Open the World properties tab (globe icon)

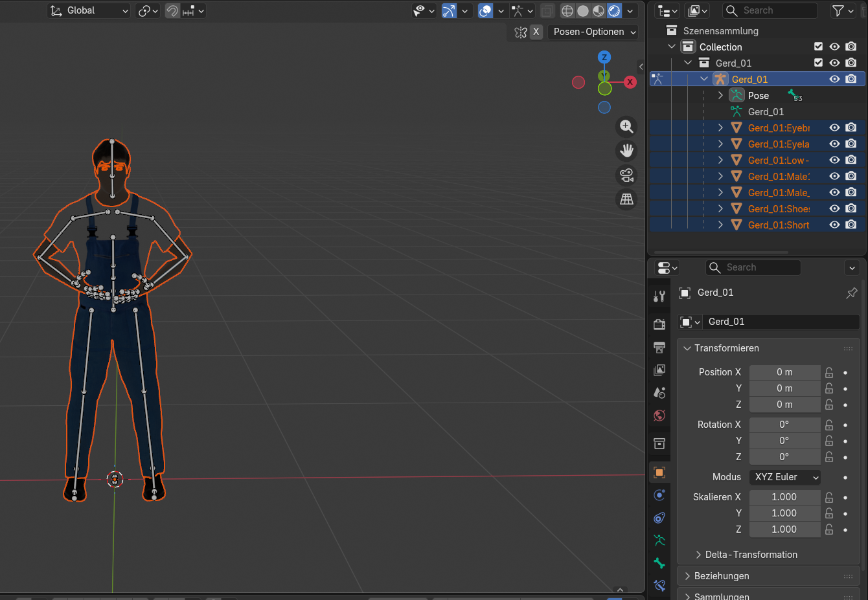tap(659, 416)
